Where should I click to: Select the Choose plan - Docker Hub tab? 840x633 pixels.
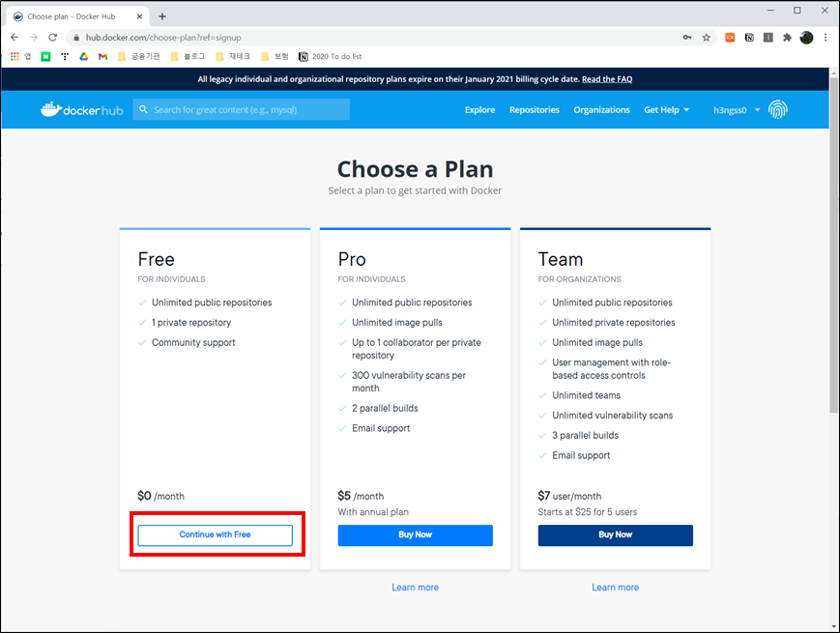coord(77,16)
